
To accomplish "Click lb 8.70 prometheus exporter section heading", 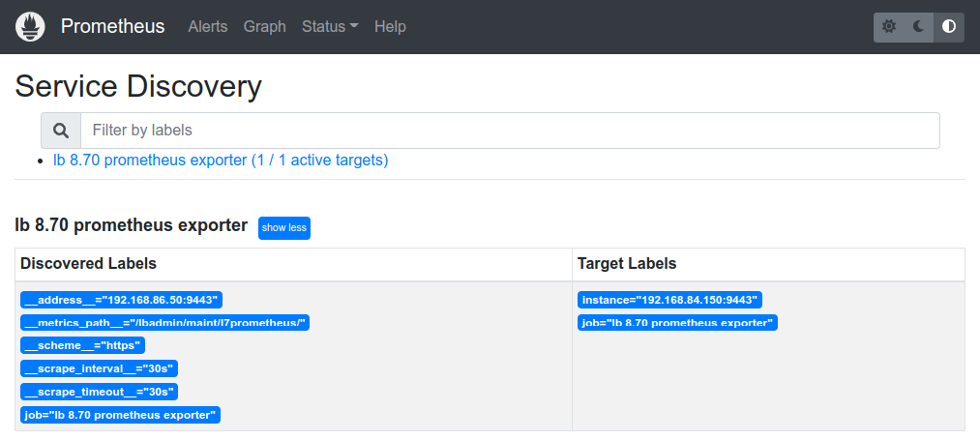I will tap(132, 225).
